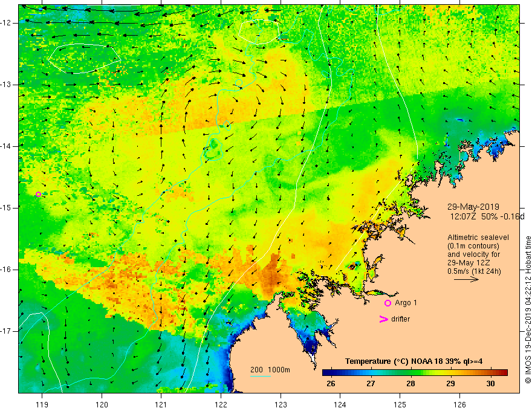
Task: Click the longitude axis label '124'
Action: click(340, 404)
